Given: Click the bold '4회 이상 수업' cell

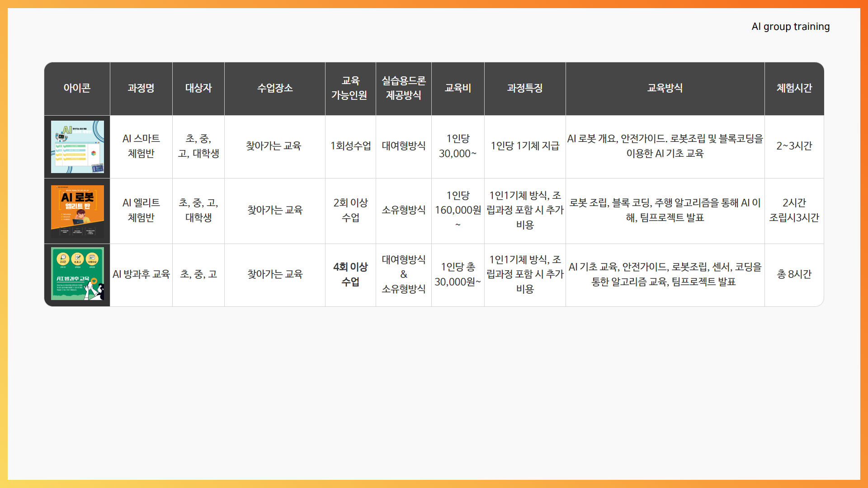Looking at the screenshot, I should coord(350,275).
